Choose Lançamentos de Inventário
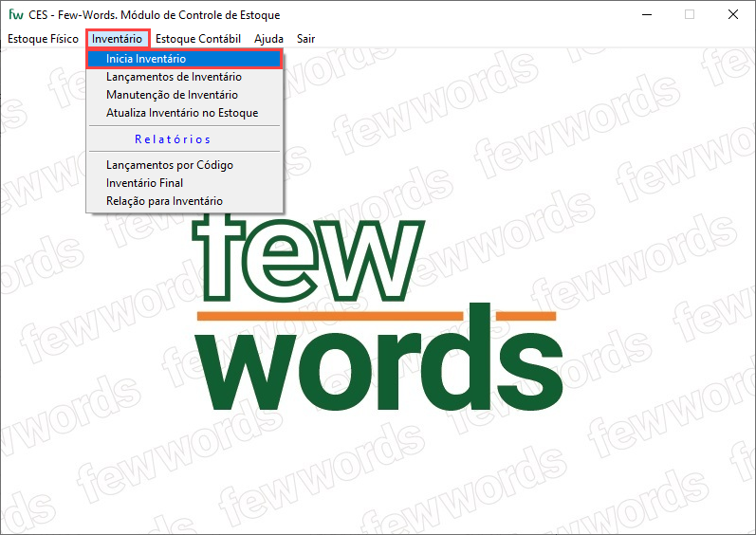The width and height of the screenshot is (756, 535). [184, 77]
